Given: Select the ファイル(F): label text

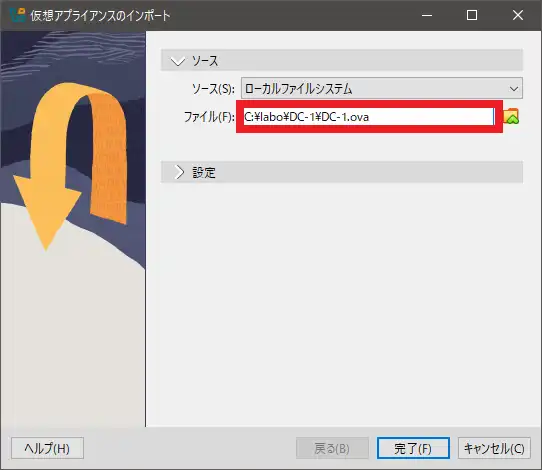Looking at the screenshot, I should [209, 117].
